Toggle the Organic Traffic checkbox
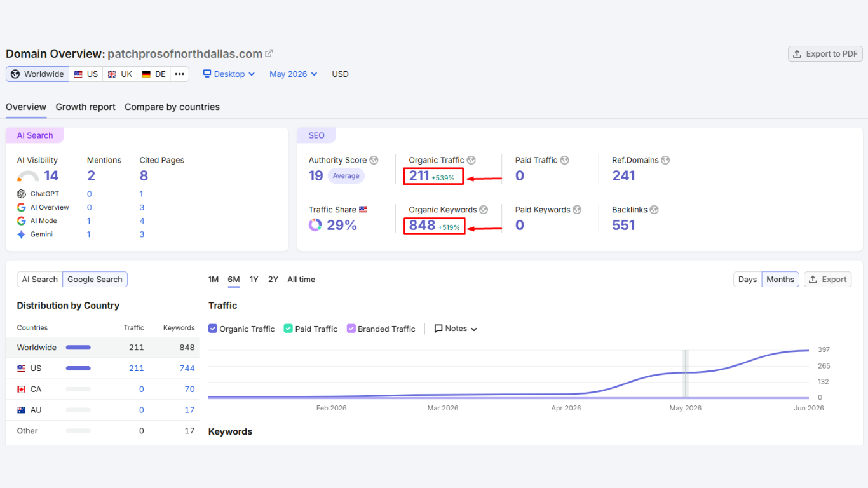The image size is (868, 488). [x=213, y=329]
